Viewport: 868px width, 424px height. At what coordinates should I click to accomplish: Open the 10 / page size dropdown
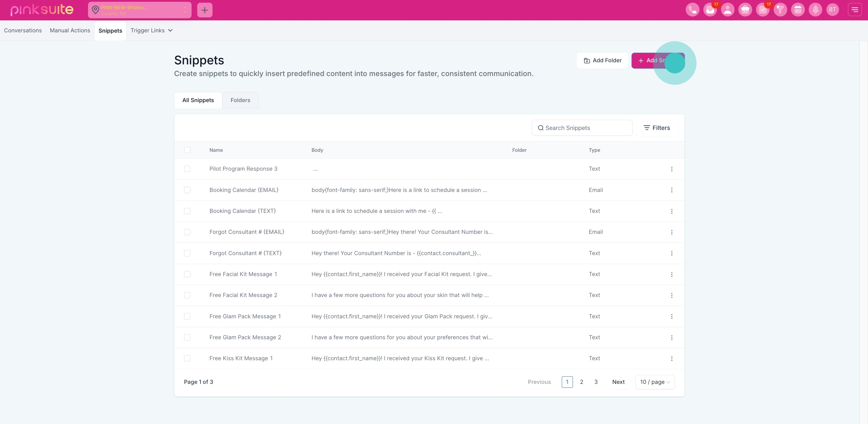click(x=655, y=382)
